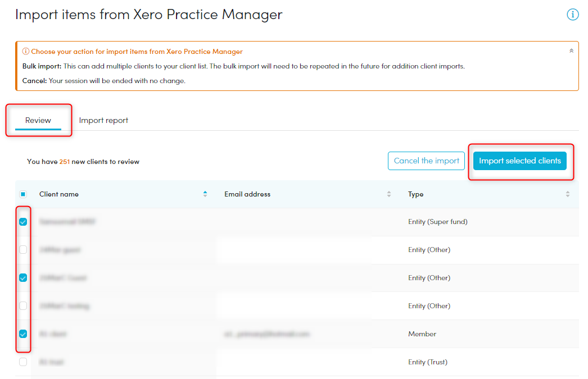The width and height of the screenshot is (588, 379).
Task: Uncheck the ticked Entity (Other) row checkbox
Action: pos(23,278)
